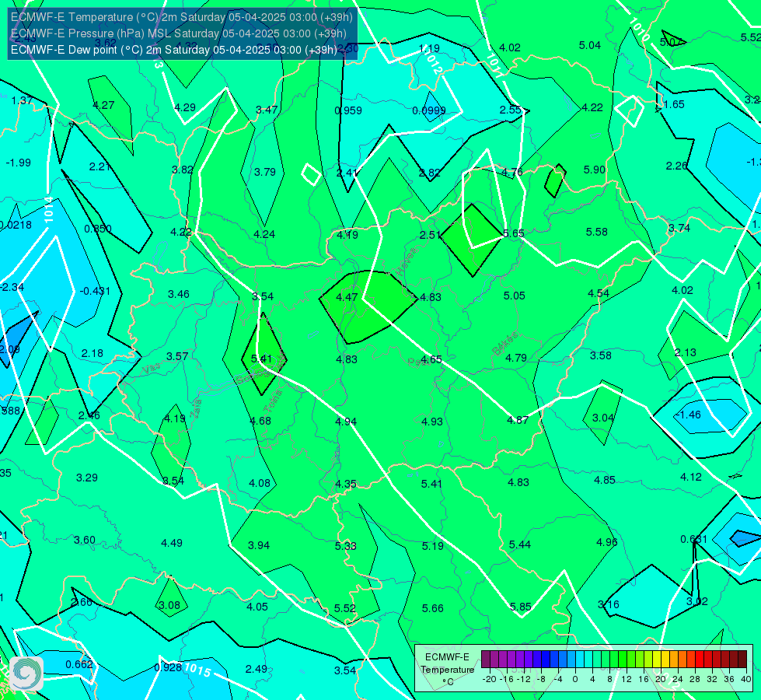Screen dimensions: 761x700
Task: Click the temperature value 5.04
Action: click(x=590, y=45)
